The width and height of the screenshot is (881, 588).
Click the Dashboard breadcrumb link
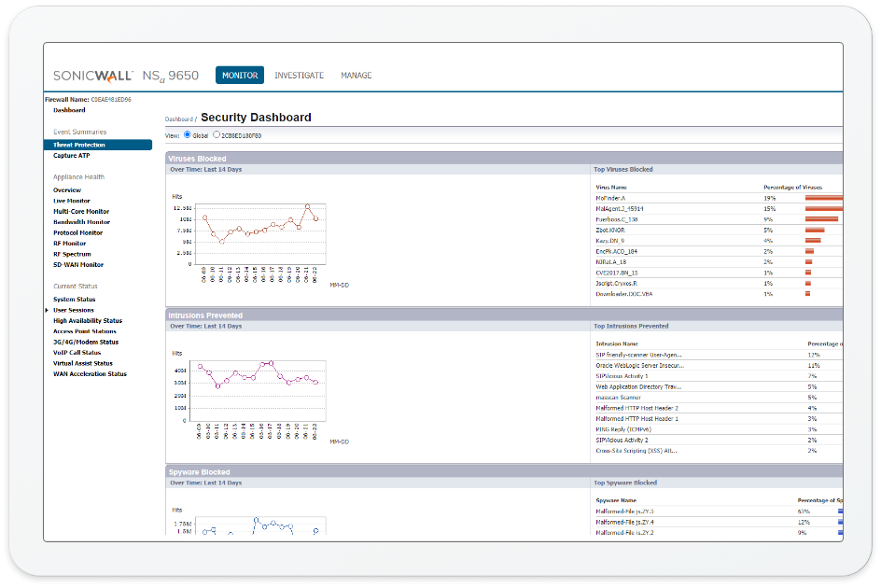click(179, 119)
